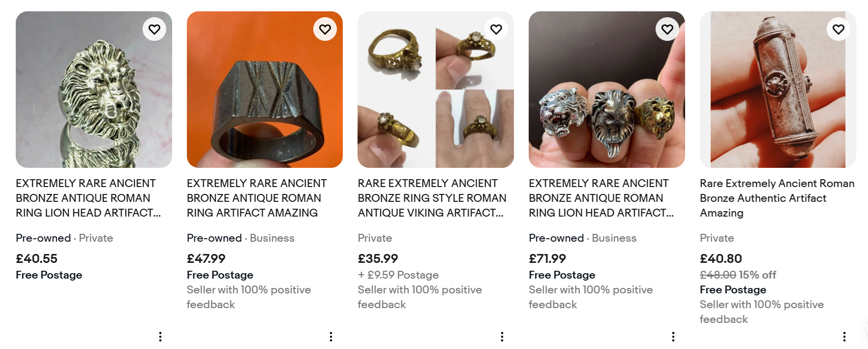Click the heart icon on the £47.99 bronze ring
Viewport: 868px width, 349px height.
325,29
